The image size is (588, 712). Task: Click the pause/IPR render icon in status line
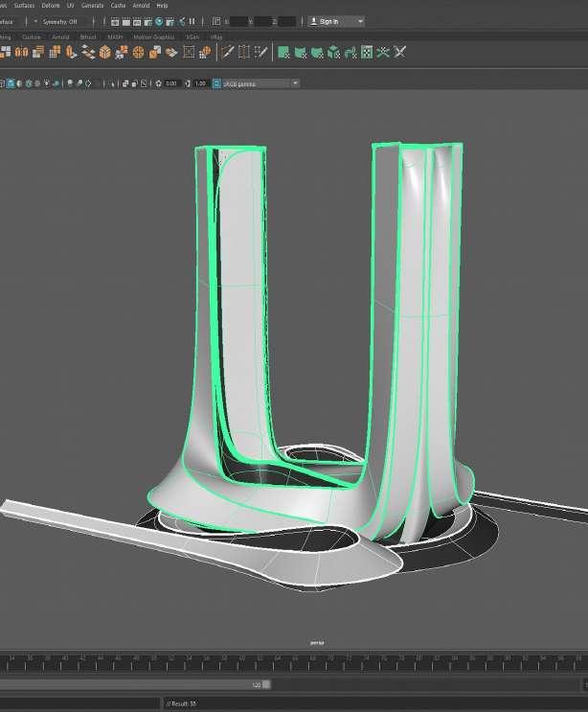[192, 21]
